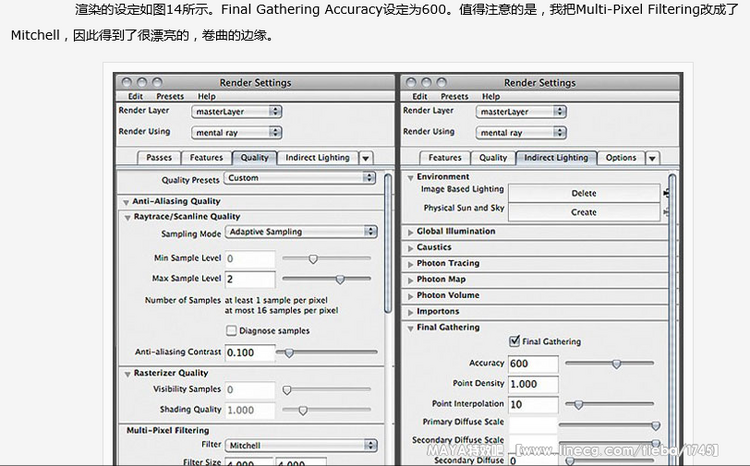
Task: Open Sampling Mode Adaptive Sampling dropdown
Action: (301, 232)
